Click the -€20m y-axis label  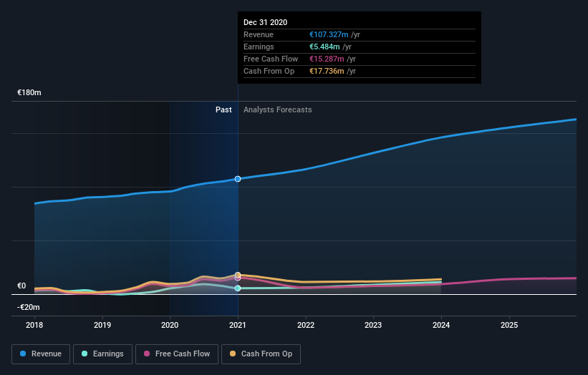(29, 307)
